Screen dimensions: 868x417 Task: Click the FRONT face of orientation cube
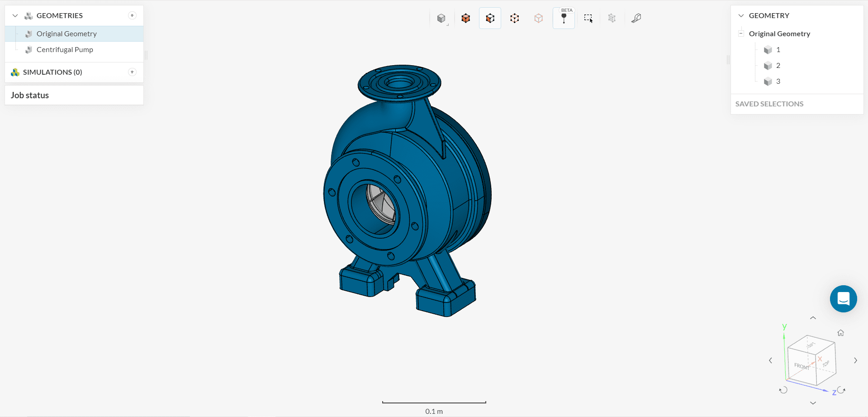point(801,366)
